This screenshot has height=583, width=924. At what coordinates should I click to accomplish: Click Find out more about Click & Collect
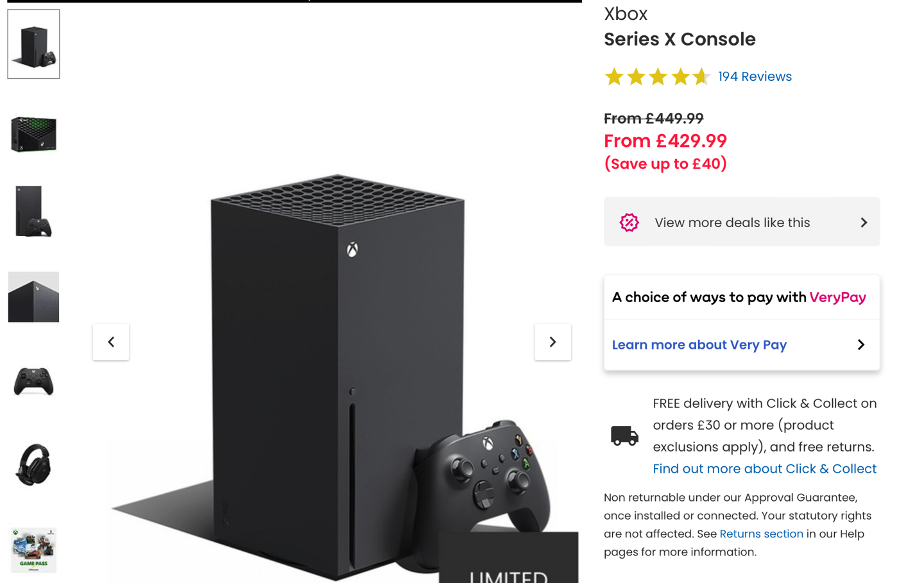(764, 468)
